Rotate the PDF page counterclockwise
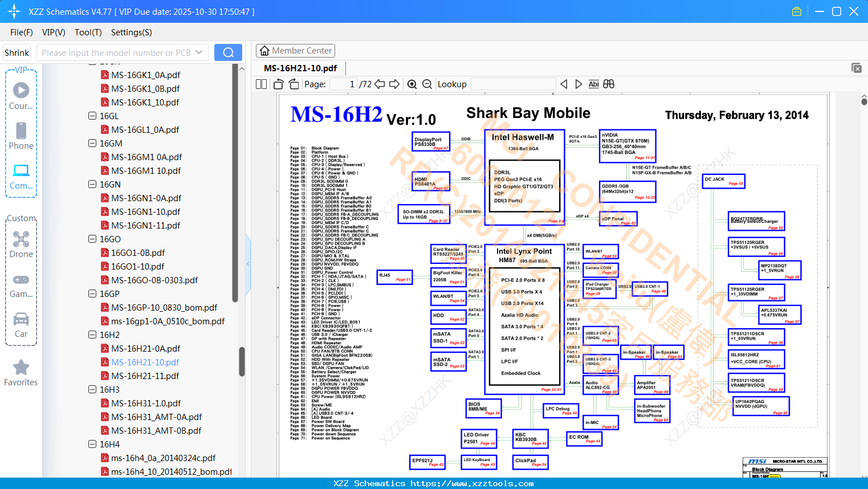Viewport: 868px width, 489px height. [279, 84]
